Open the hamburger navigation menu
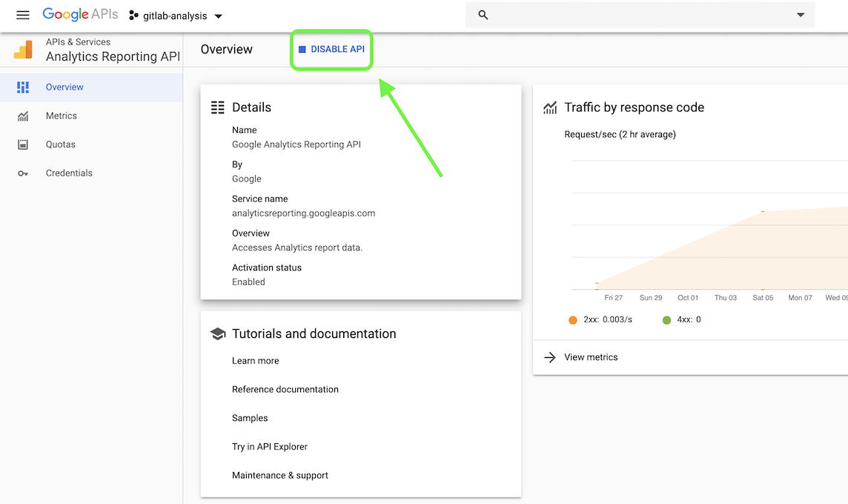848x504 pixels. (x=22, y=15)
